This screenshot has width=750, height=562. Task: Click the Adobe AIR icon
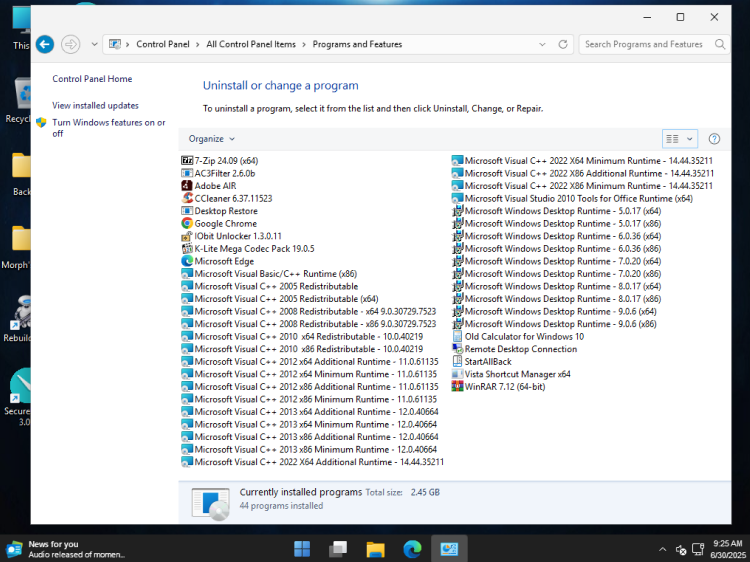[x=187, y=186]
